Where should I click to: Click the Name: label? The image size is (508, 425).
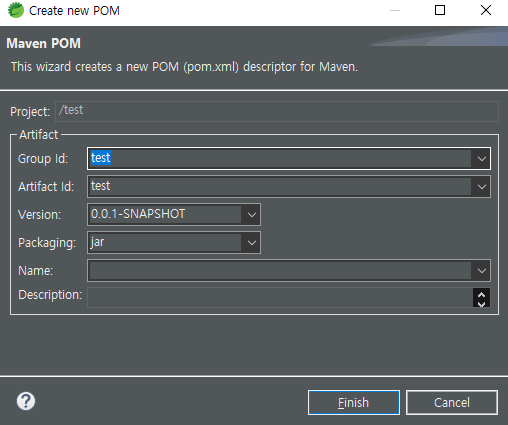click(35, 271)
